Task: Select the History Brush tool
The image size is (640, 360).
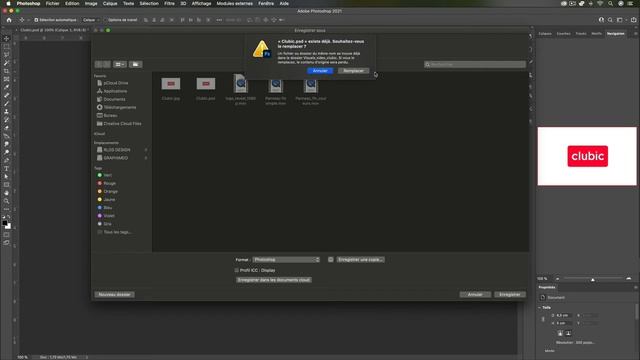Action: tap(6, 120)
